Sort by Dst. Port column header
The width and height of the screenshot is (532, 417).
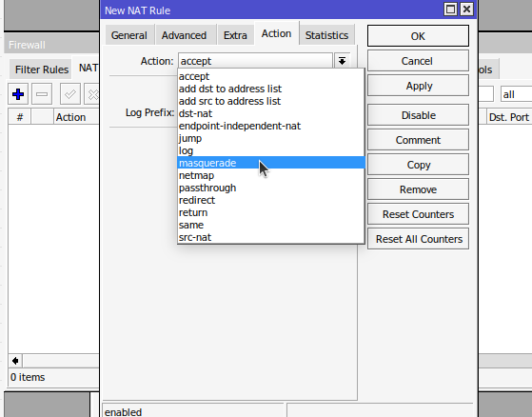tap(509, 117)
